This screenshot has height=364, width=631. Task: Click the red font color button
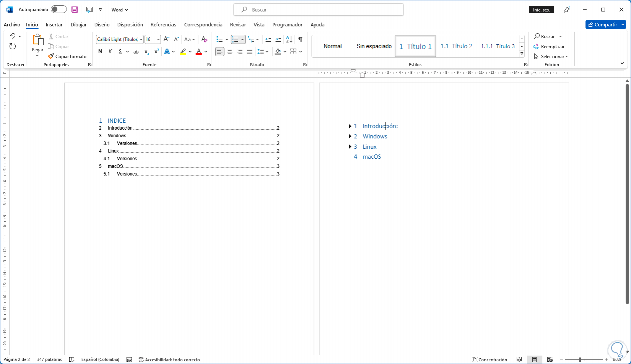198,52
